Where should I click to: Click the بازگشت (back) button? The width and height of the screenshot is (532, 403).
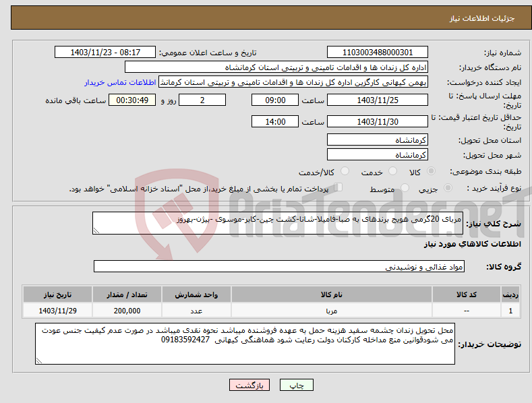[249, 385]
